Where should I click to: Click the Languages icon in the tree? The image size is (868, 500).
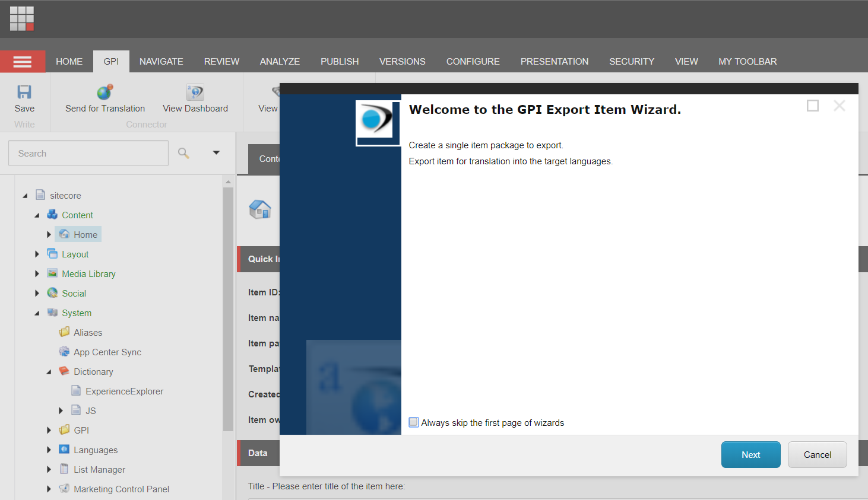point(64,450)
